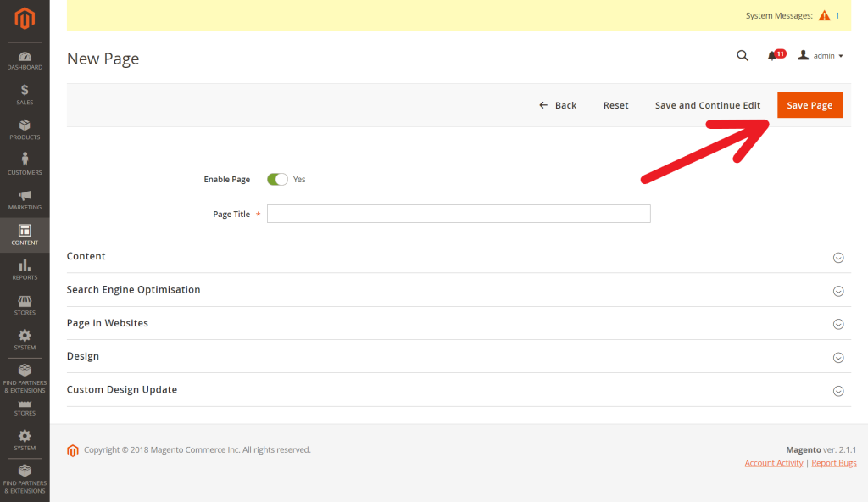This screenshot has height=502, width=868.
Task: Focus the Page Title input field
Action: pos(459,214)
